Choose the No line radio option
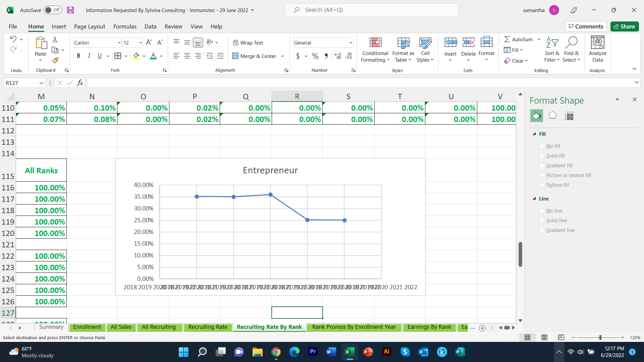Viewport: 644px width, 362px height. 542,211
